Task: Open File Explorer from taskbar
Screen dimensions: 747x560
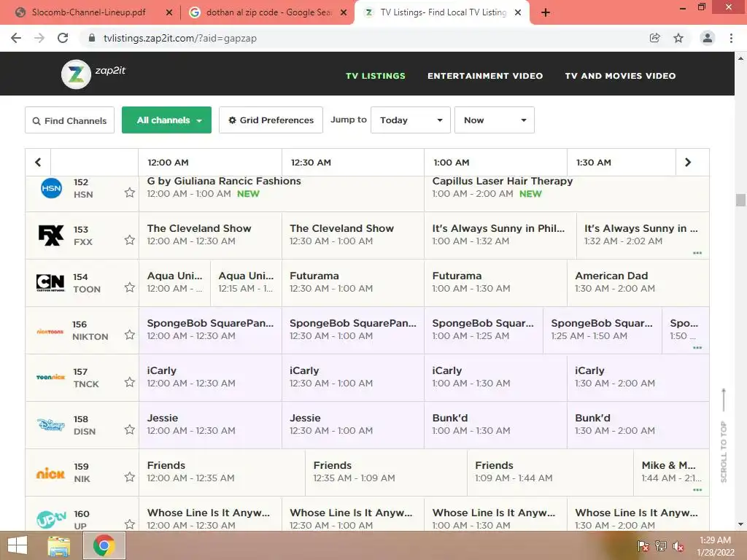Action: click(59, 545)
